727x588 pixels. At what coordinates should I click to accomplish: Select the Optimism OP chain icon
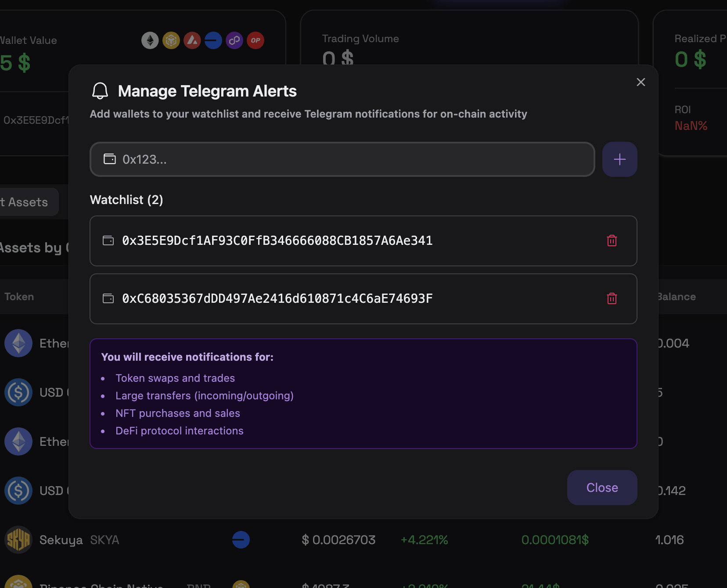coord(256,40)
